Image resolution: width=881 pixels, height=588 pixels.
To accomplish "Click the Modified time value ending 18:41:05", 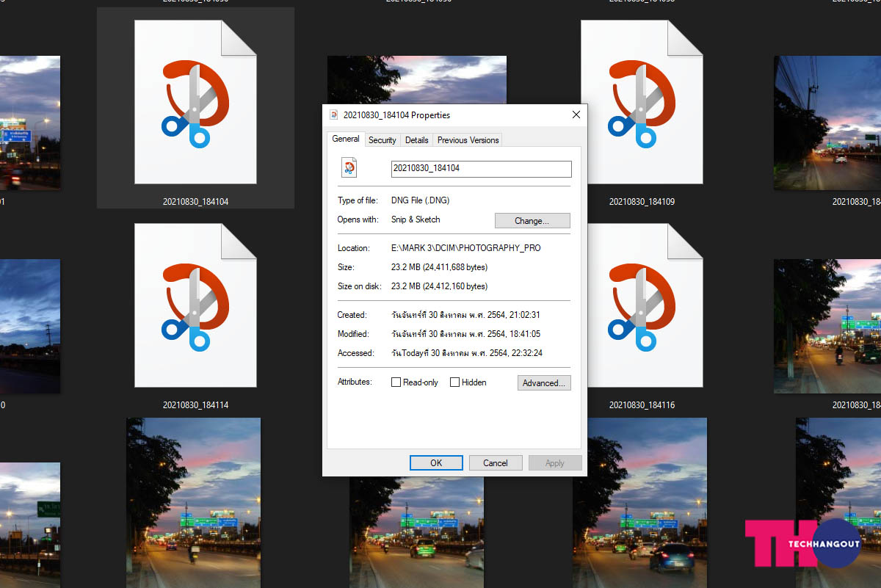I will pos(466,334).
